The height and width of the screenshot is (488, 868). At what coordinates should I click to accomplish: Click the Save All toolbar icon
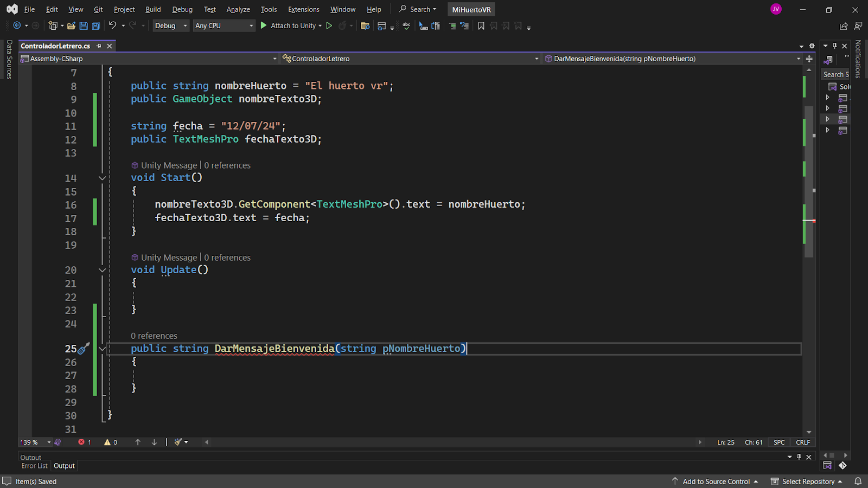pos(95,25)
